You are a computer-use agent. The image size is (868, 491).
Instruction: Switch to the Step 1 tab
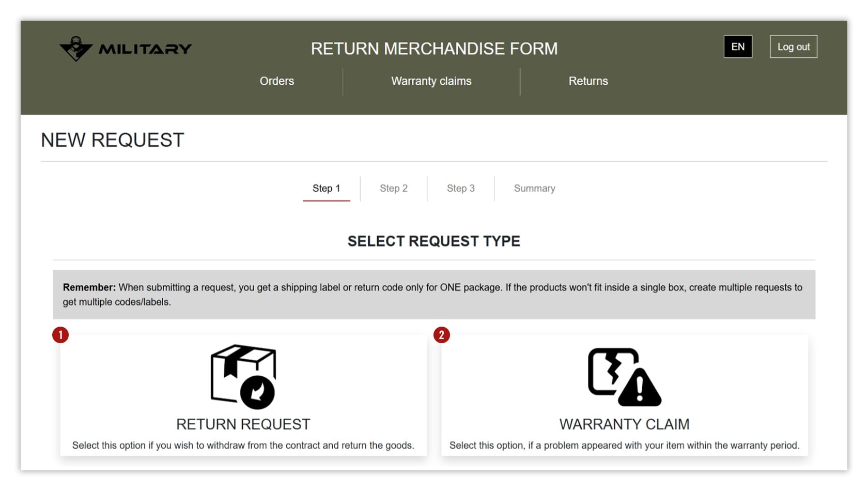[x=327, y=189]
